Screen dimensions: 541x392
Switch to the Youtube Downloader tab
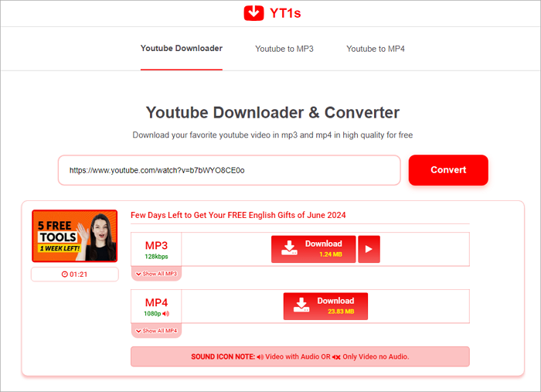click(182, 48)
